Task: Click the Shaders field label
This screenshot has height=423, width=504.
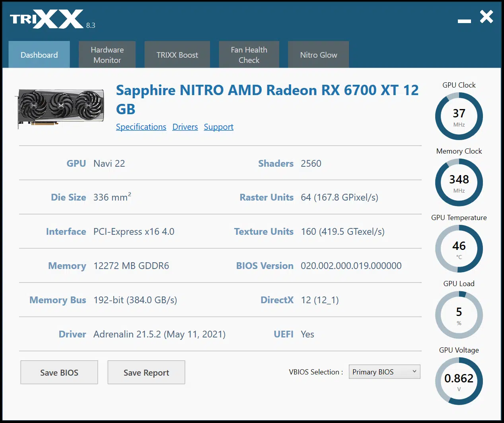Action: [x=276, y=164]
